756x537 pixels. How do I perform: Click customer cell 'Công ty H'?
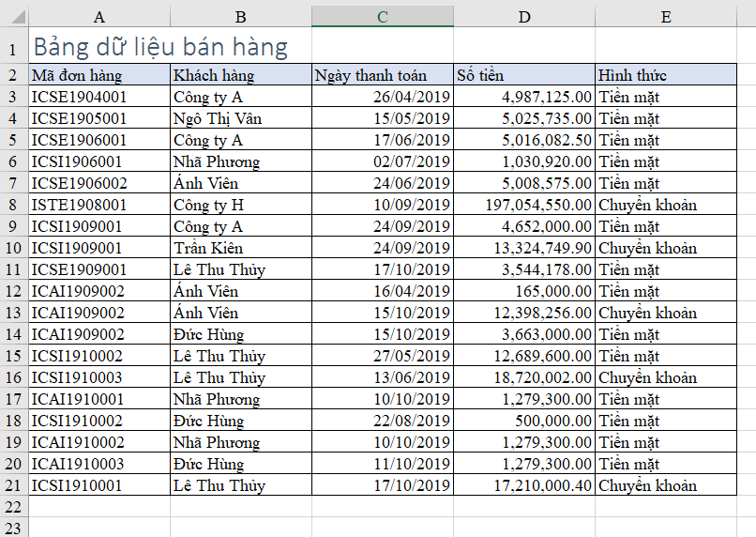click(241, 205)
